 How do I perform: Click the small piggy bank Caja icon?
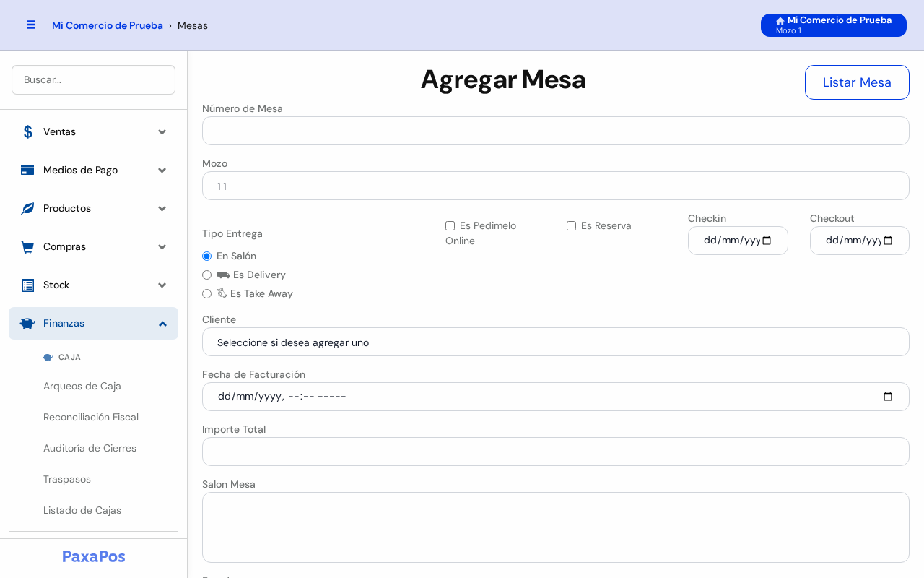tap(48, 357)
